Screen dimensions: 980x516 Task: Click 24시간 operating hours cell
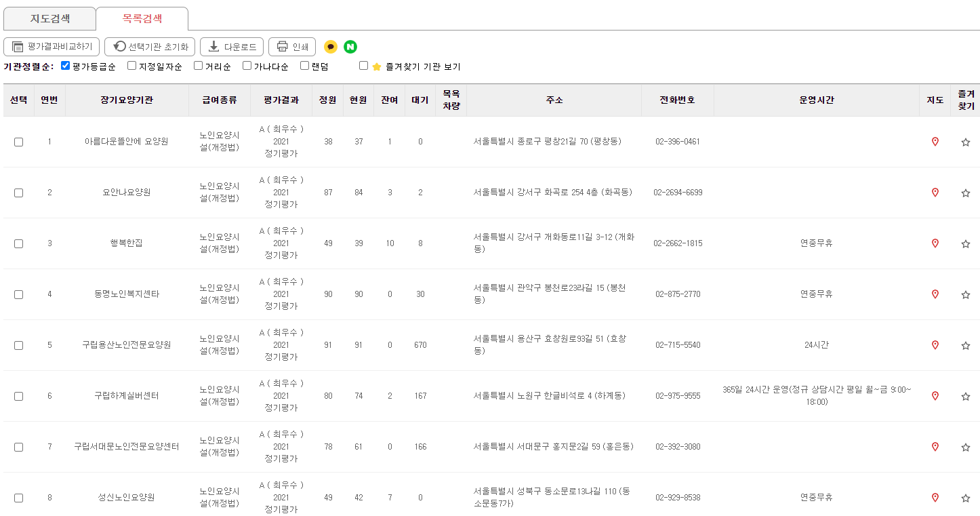point(817,345)
